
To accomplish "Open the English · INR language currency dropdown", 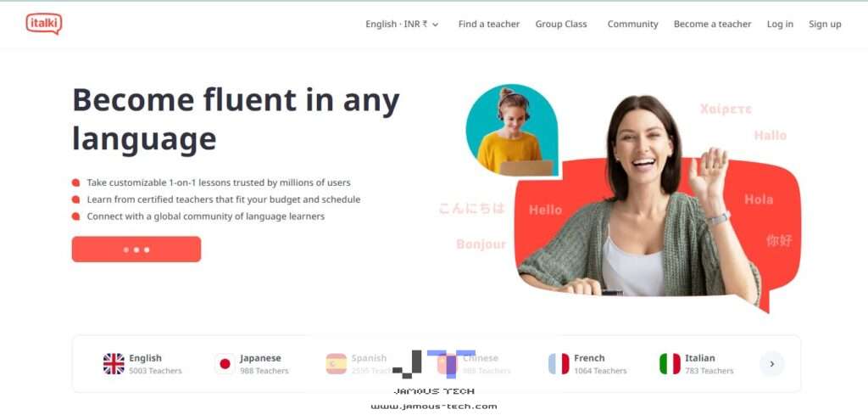I will [402, 25].
